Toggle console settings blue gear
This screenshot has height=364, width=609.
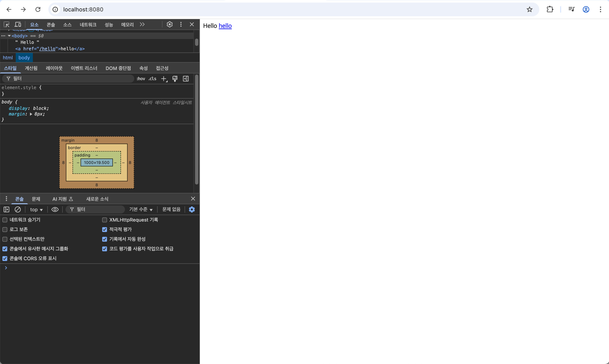pos(192,209)
